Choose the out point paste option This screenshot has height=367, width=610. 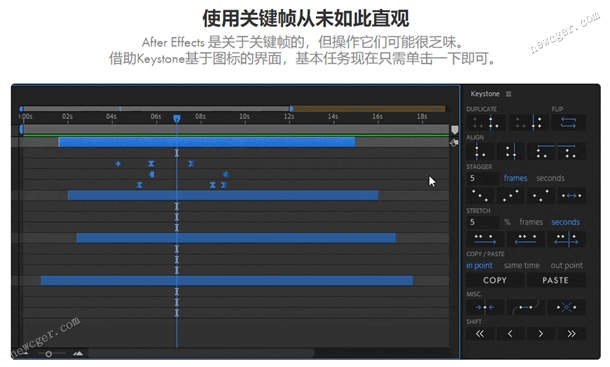pos(566,265)
